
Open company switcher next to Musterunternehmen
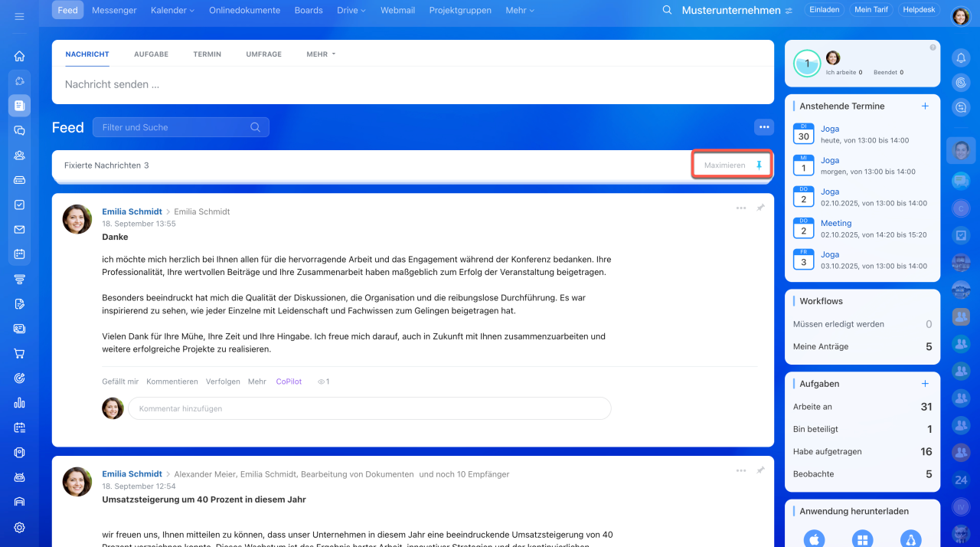[x=789, y=11]
